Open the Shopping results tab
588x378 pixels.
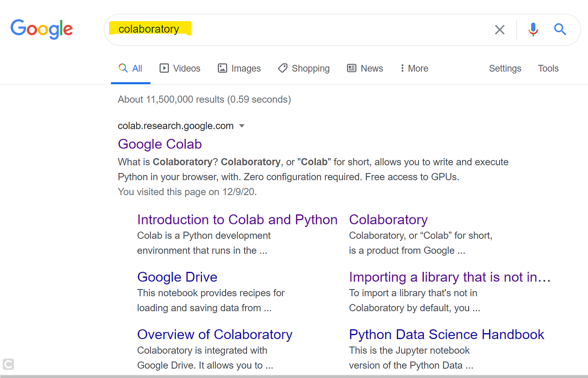click(304, 68)
